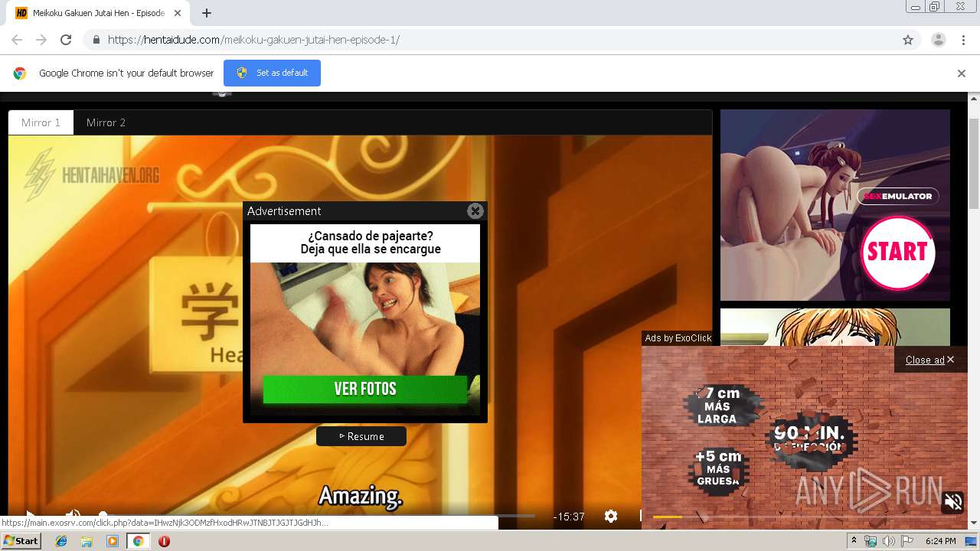The width and height of the screenshot is (980, 551).
Task: Click the remaining time -15:37
Action: click(569, 517)
